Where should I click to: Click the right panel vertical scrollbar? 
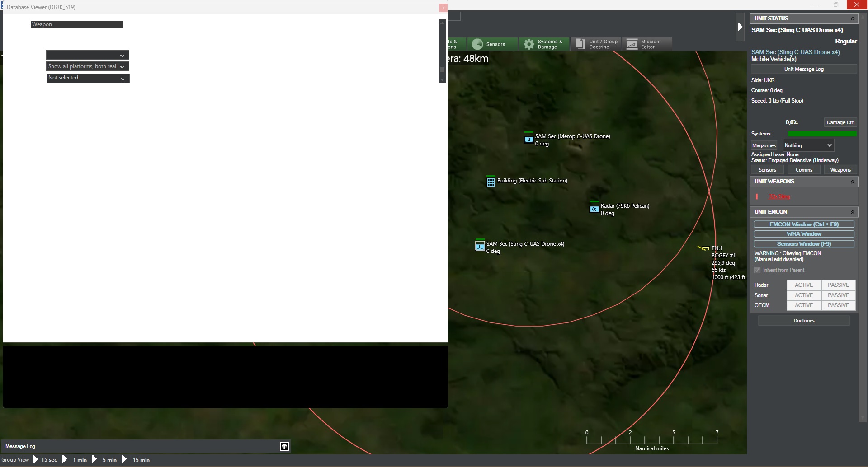[x=863, y=217]
